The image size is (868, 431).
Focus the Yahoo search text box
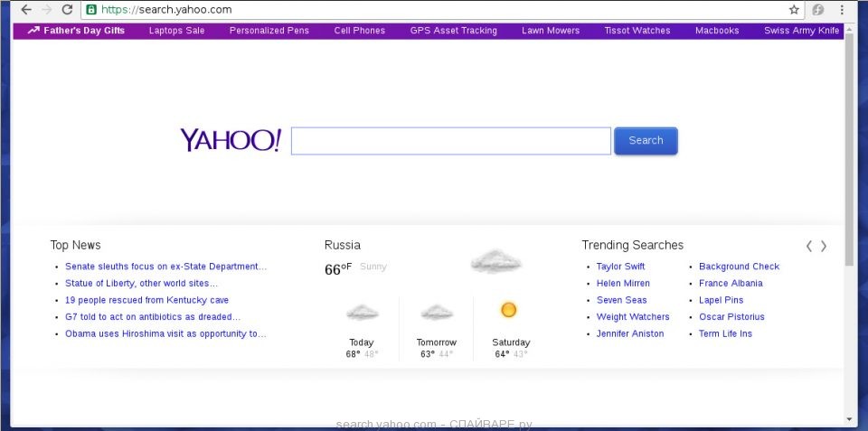tap(450, 141)
